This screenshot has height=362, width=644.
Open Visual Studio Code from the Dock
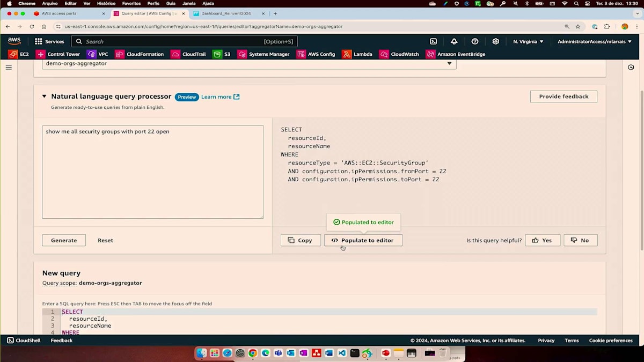click(342, 353)
